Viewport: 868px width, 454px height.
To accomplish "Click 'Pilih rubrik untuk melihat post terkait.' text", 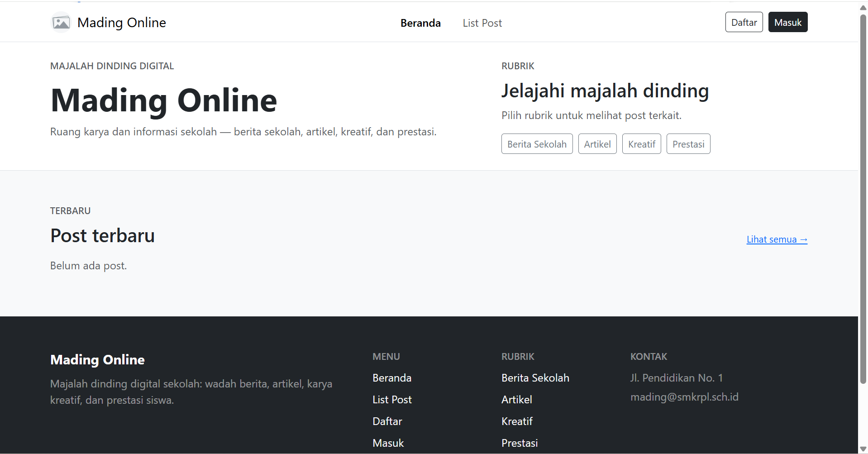I will tap(591, 115).
